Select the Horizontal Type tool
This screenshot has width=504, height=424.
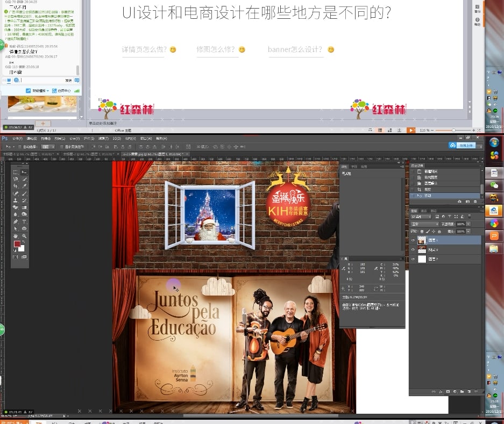(24, 221)
